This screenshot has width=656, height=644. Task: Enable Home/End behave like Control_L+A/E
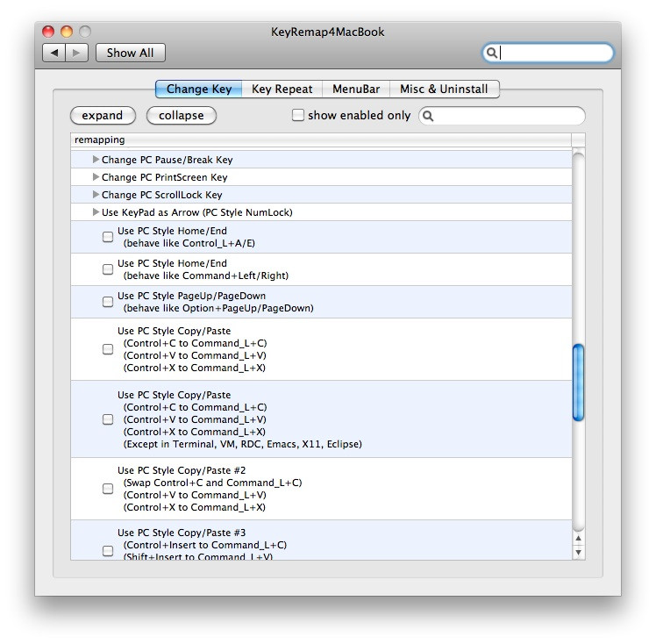[x=108, y=237]
